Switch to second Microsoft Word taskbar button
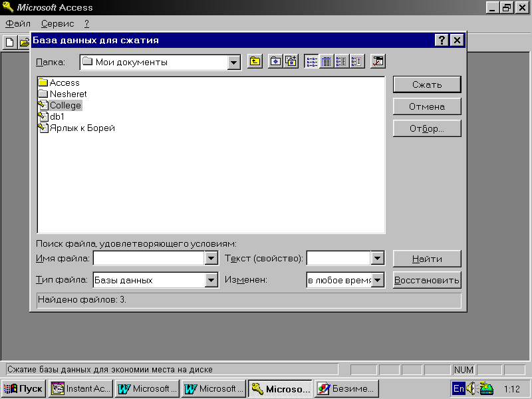Image resolution: width=532 pixels, height=399 pixels. [213, 388]
